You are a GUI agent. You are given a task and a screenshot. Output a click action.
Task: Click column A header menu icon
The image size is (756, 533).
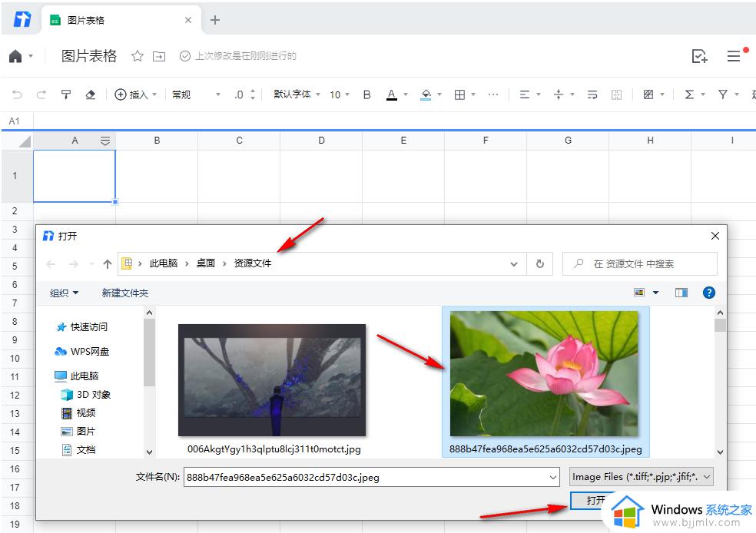coord(105,141)
